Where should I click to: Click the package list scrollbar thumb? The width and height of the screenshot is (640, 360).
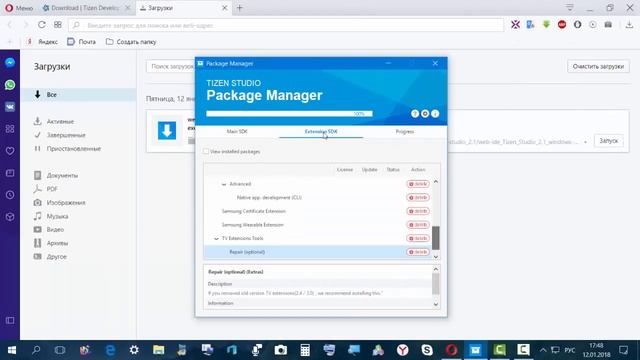click(x=436, y=238)
